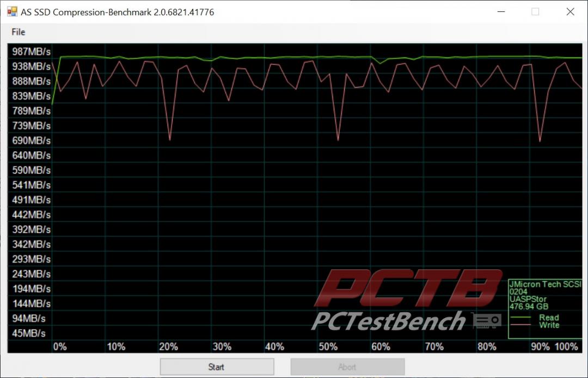The height and width of the screenshot is (378, 588).
Task: Click the 476.94 GB capacity text
Action: pos(529,306)
